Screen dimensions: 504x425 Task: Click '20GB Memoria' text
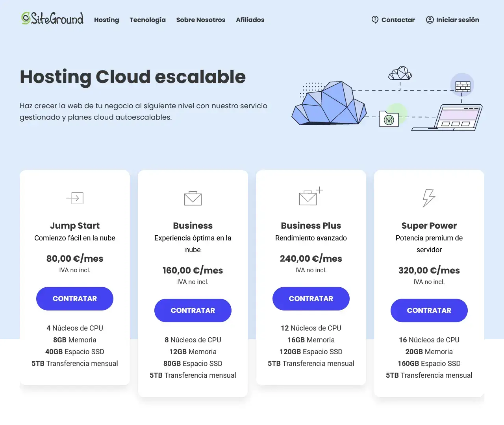(429, 352)
